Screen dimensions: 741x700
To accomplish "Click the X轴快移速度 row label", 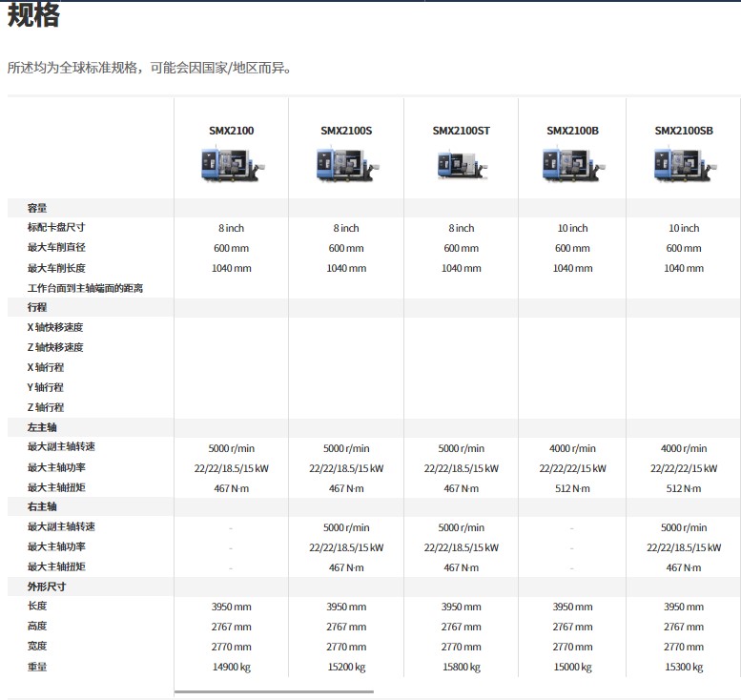I will click(55, 327).
